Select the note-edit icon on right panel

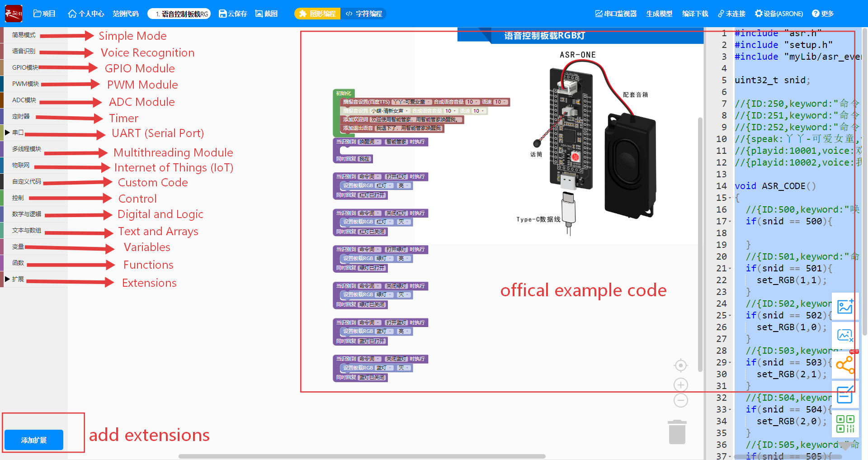[x=845, y=394]
